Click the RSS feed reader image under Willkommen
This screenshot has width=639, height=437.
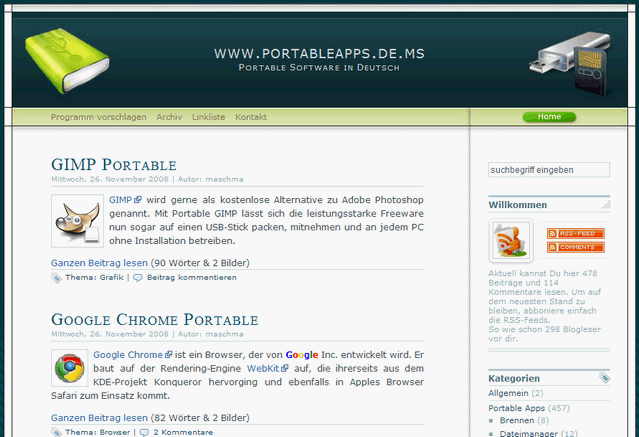tap(511, 241)
